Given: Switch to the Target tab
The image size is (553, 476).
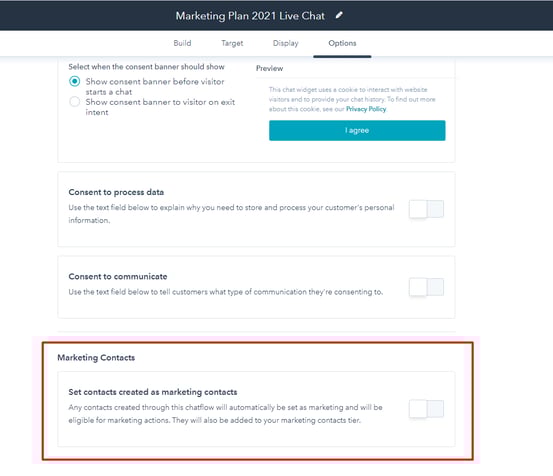Looking at the screenshot, I should click(x=232, y=43).
